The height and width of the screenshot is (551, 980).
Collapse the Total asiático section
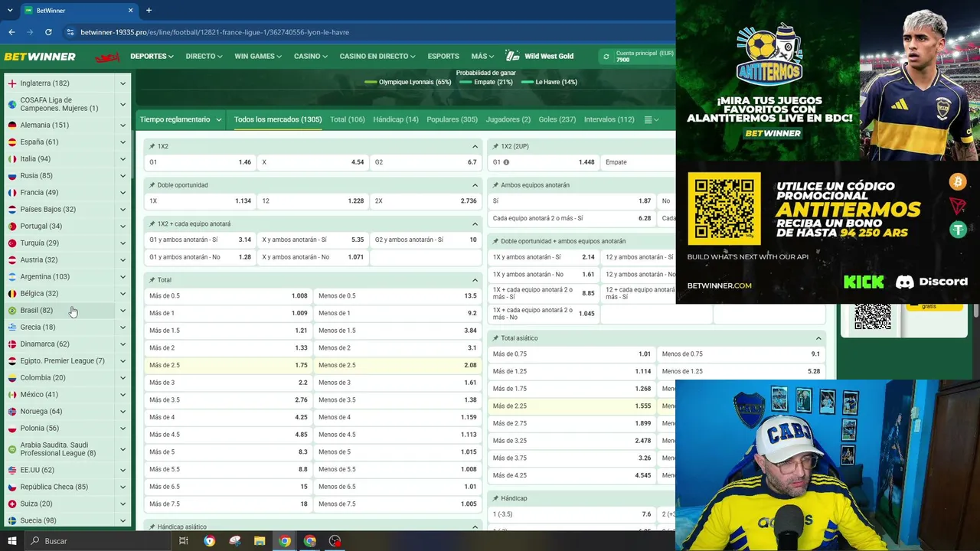point(818,338)
